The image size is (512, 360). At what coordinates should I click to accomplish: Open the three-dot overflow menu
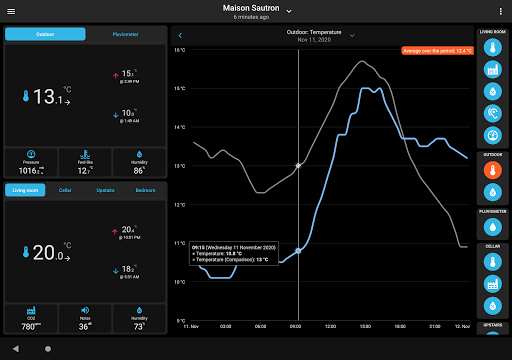[500, 12]
